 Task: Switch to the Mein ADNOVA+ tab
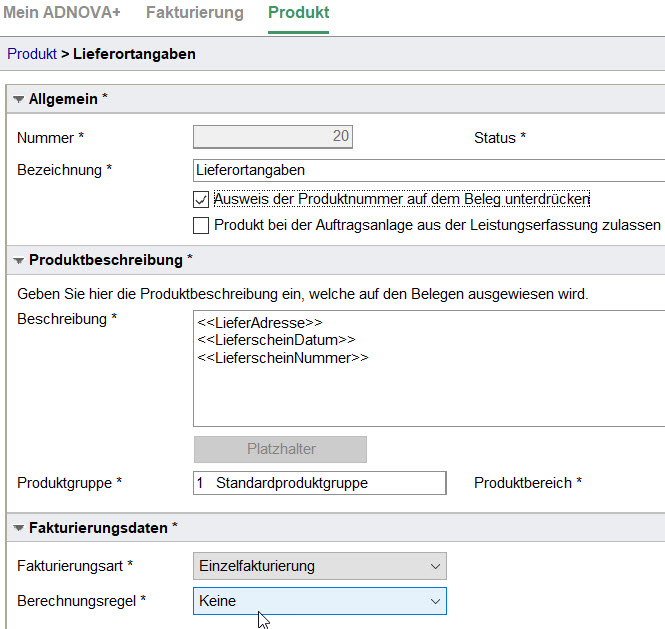click(61, 12)
